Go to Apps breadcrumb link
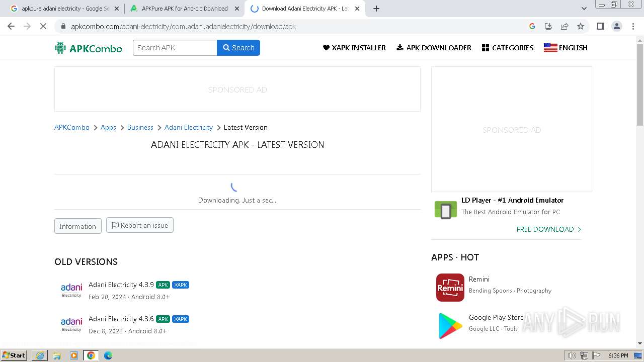The image size is (644, 362). click(108, 127)
